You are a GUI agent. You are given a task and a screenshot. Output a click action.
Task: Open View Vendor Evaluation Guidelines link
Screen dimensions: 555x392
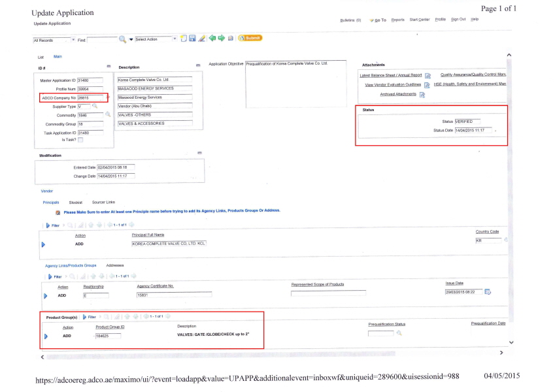point(392,85)
